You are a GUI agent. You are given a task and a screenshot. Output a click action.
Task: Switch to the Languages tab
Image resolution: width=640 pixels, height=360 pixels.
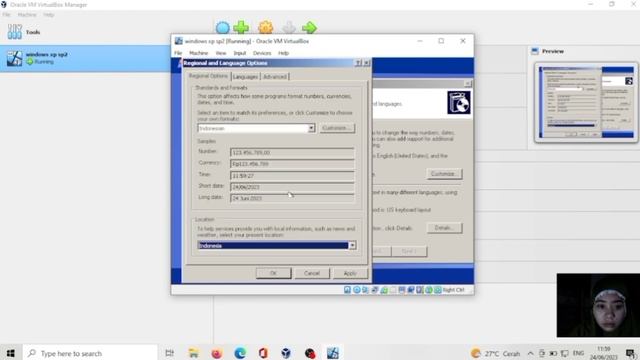tap(245, 77)
